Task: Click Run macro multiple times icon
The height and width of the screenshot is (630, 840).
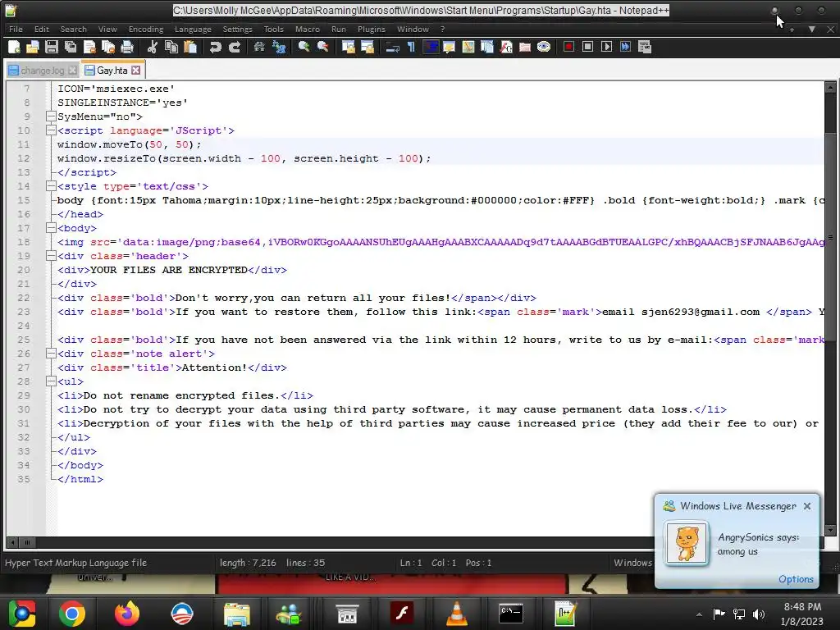Action: (625, 47)
